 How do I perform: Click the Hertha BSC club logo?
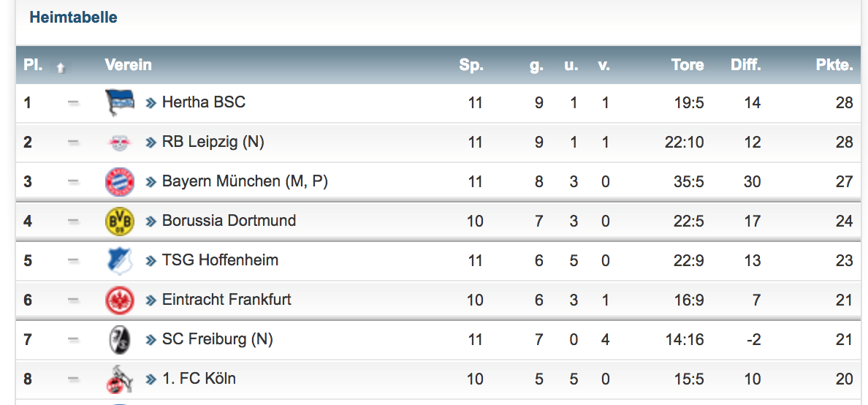click(120, 103)
